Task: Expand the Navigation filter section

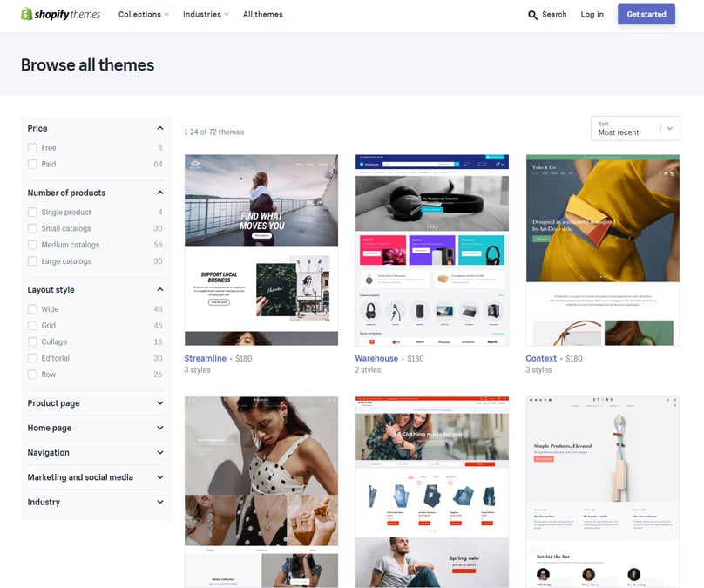Action: (x=160, y=452)
